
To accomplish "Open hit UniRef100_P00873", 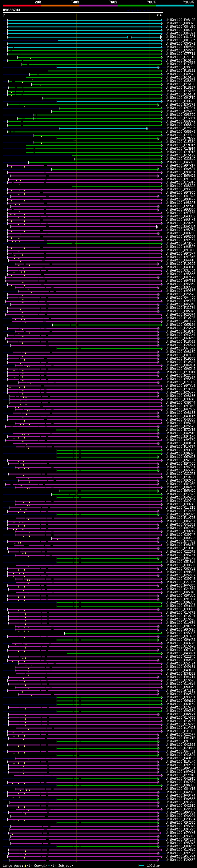I will point(180,23).
